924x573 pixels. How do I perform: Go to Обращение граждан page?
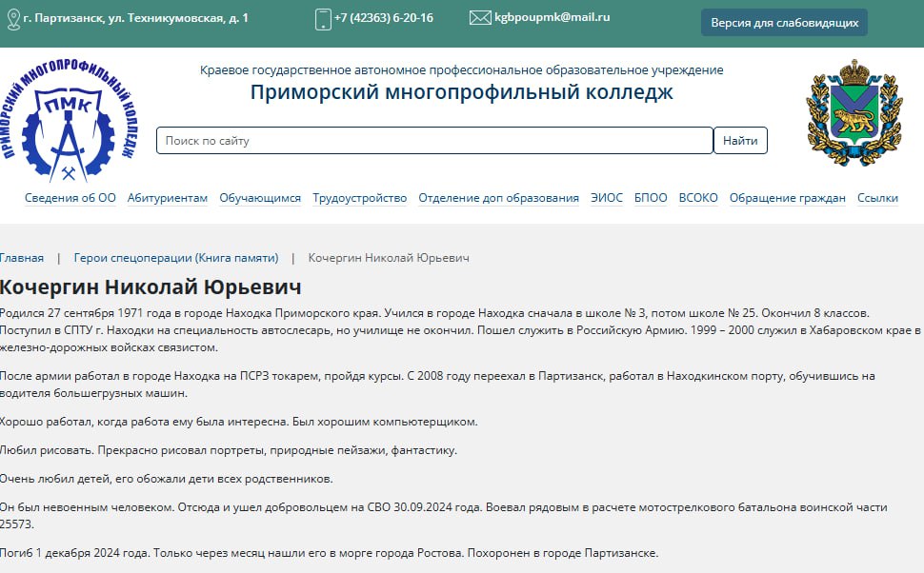[787, 198]
